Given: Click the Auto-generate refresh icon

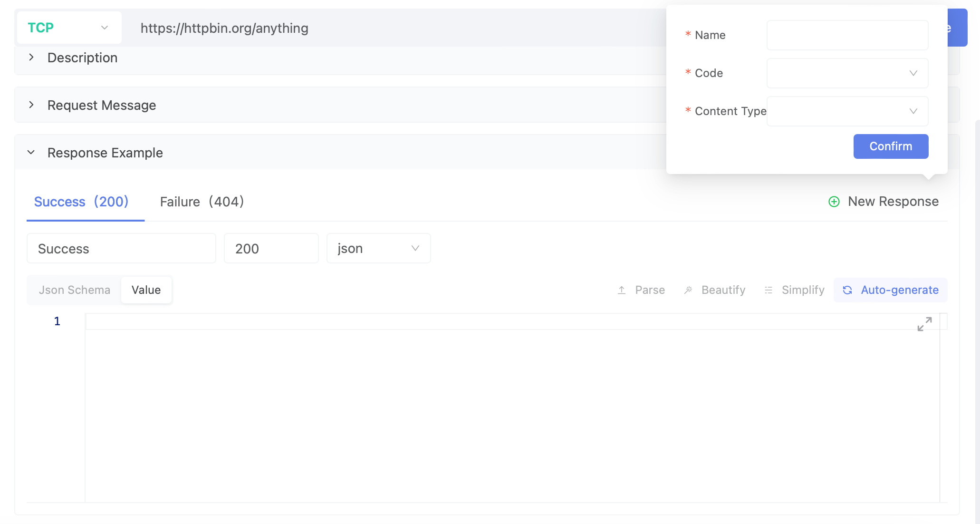Looking at the screenshot, I should tap(847, 290).
